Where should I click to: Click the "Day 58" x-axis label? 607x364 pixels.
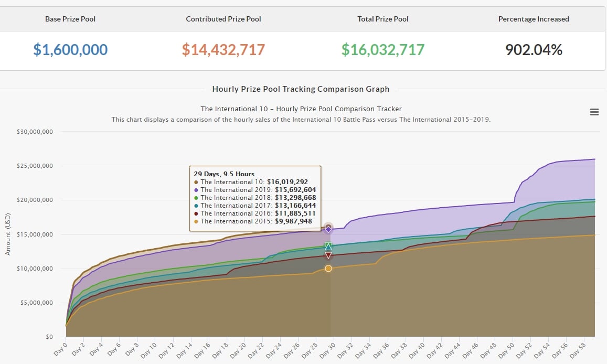coord(577,350)
